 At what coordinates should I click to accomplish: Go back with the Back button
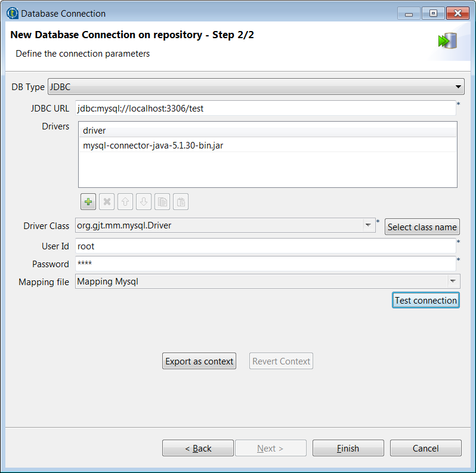(x=198, y=449)
